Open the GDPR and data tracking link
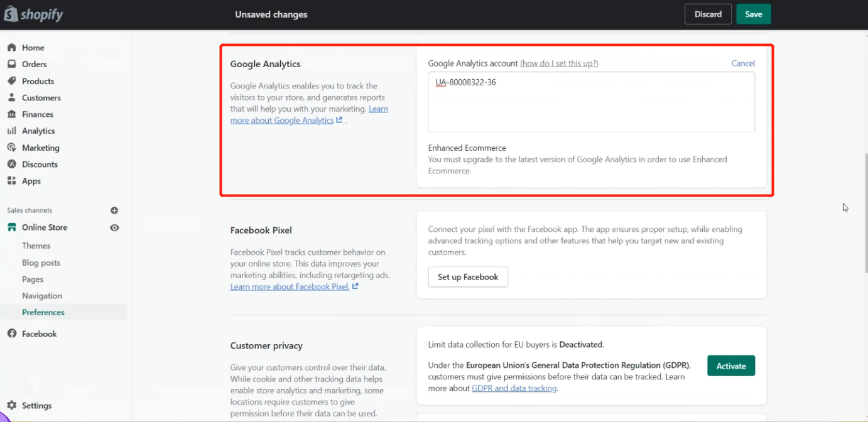 pos(514,388)
